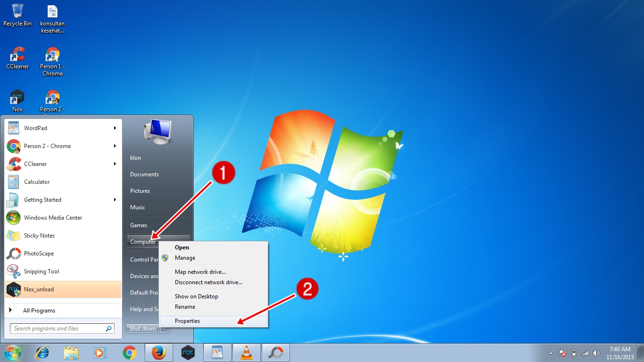Switch to Firefox on the taskbar
This screenshot has width=644, height=362.
point(159,353)
